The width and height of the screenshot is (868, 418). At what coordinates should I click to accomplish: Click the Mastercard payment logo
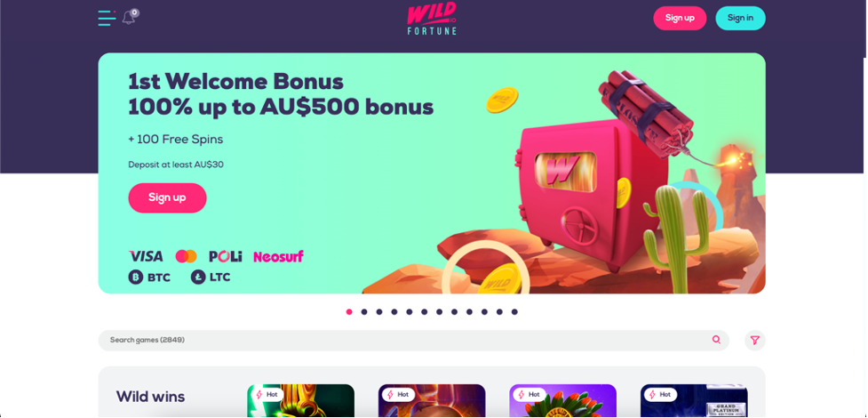186,256
